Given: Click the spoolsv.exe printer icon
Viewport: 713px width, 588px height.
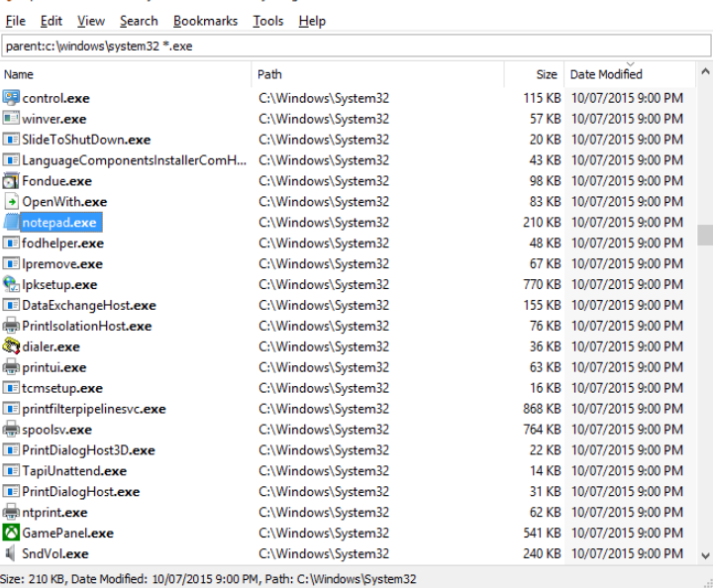Looking at the screenshot, I should coord(11,430).
